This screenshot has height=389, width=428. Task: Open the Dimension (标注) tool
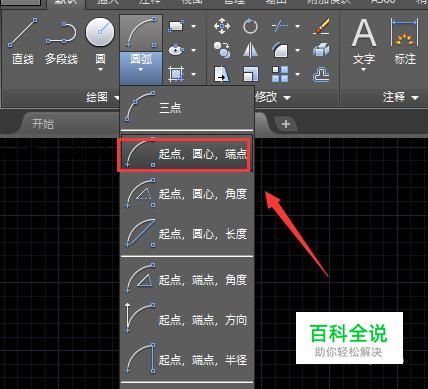[x=405, y=41]
